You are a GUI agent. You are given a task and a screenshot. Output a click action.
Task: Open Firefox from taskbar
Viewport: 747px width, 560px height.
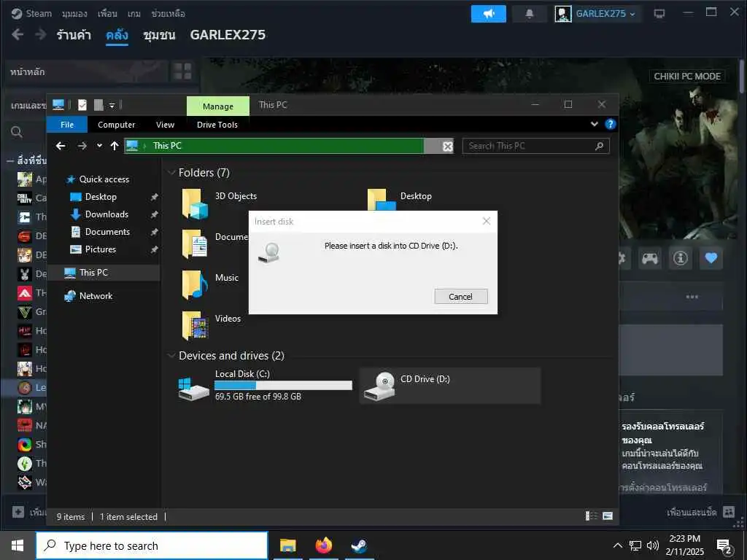click(x=323, y=545)
